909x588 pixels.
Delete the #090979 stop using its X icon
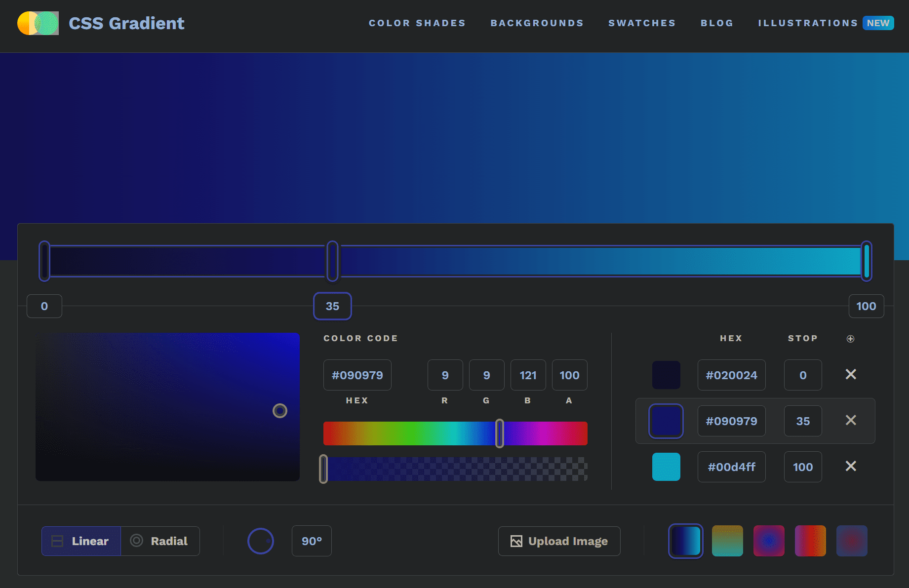(x=851, y=421)
